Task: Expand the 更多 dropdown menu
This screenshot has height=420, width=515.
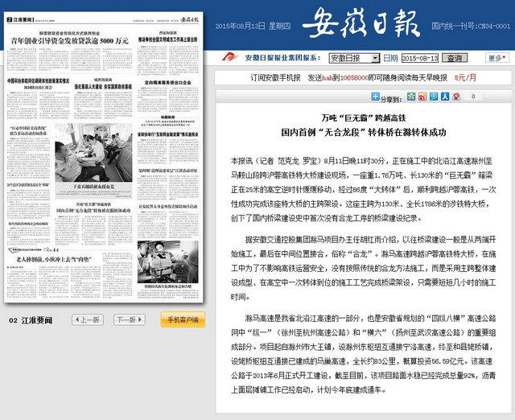Action: click(x=495, y=58)
